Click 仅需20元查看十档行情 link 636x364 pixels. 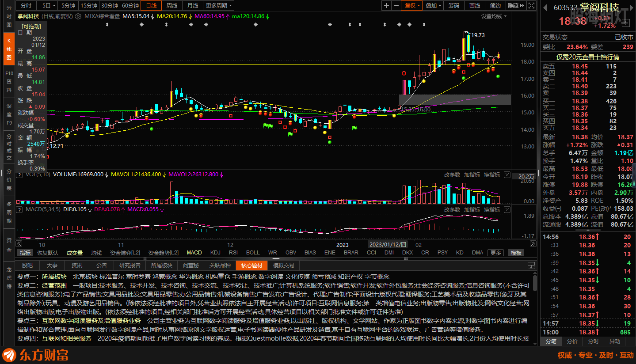pos(587,57)
